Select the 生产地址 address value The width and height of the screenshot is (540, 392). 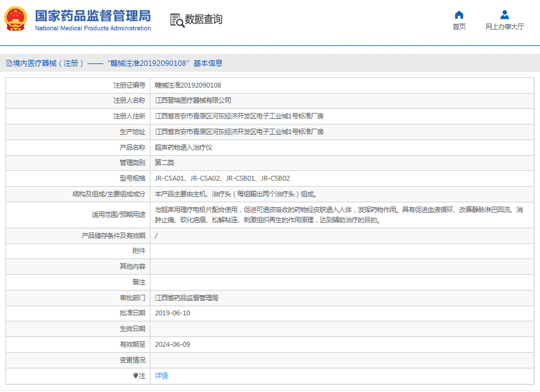(x=239, y=132)
